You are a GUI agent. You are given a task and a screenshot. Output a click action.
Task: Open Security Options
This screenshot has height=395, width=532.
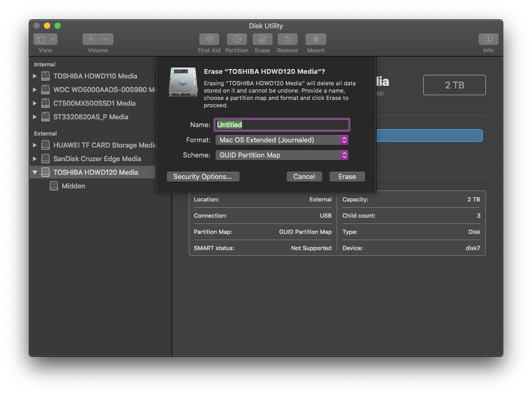203,176
